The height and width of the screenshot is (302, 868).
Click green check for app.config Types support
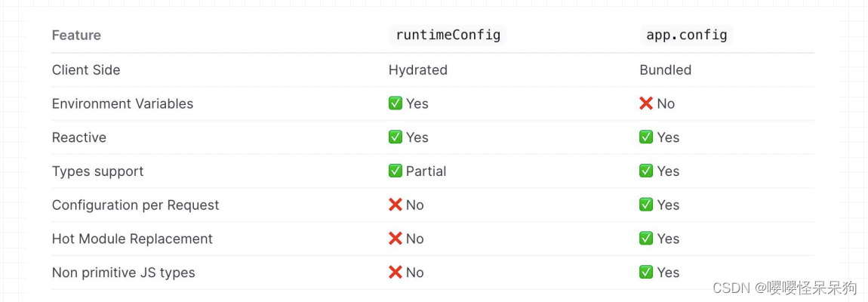[x=646, y=171]
